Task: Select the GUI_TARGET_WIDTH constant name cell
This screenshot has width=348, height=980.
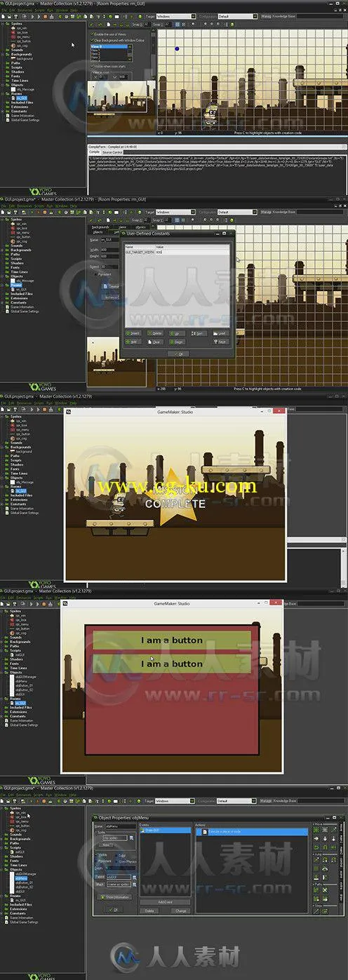Action: [x=140, y=251]
